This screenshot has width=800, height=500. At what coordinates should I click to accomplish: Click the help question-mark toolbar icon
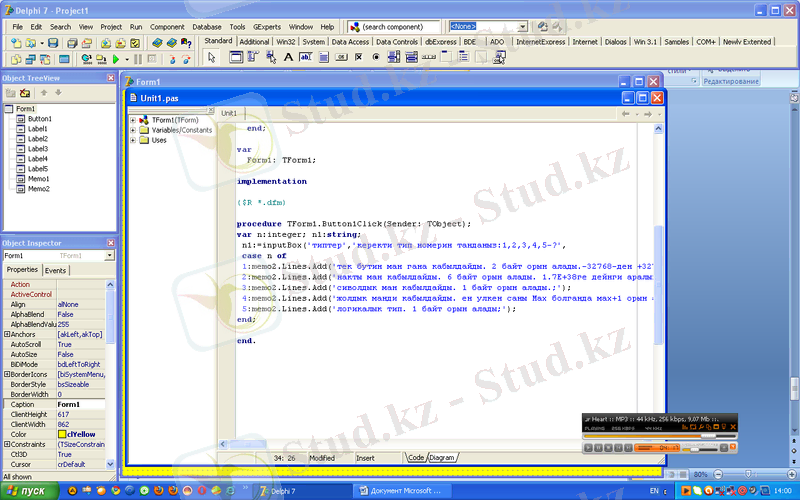pyautogui.click(x=186, y=43)
